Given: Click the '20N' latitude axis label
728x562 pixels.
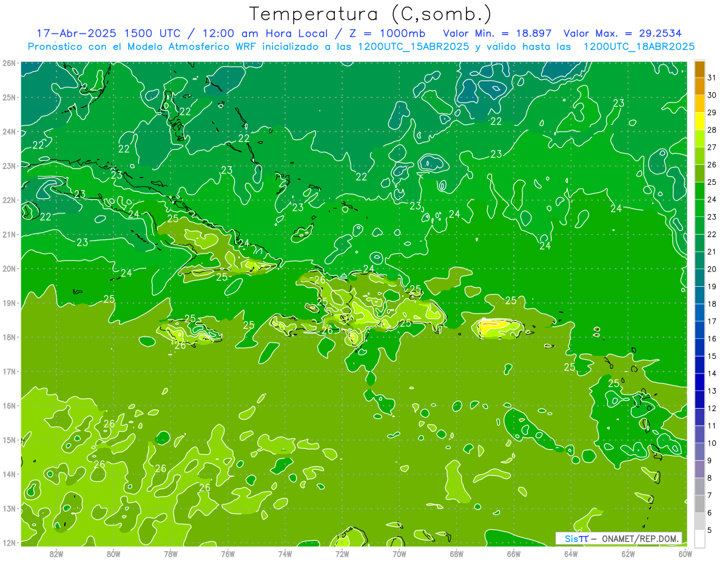Looking at the screenshot, I should tap(8, 269).
